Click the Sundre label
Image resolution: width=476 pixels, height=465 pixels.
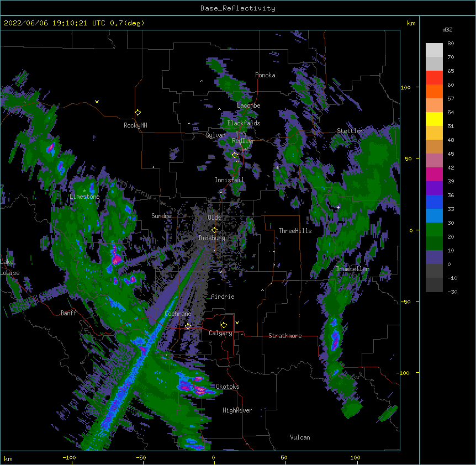(161, 216)
